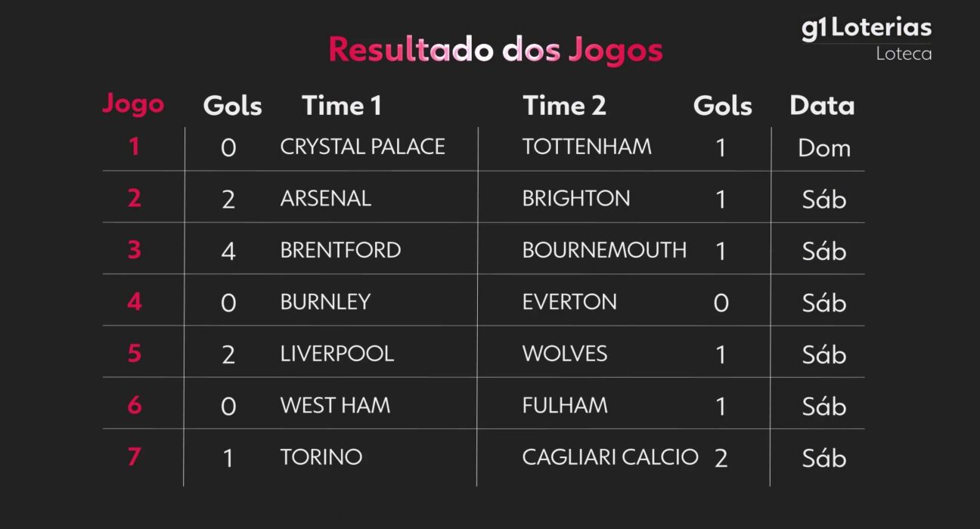Image resolution: width=980 pixels, height=529 pixels.
Task: Click on Brighton in game 2
Action: click(x=575, y=199)
